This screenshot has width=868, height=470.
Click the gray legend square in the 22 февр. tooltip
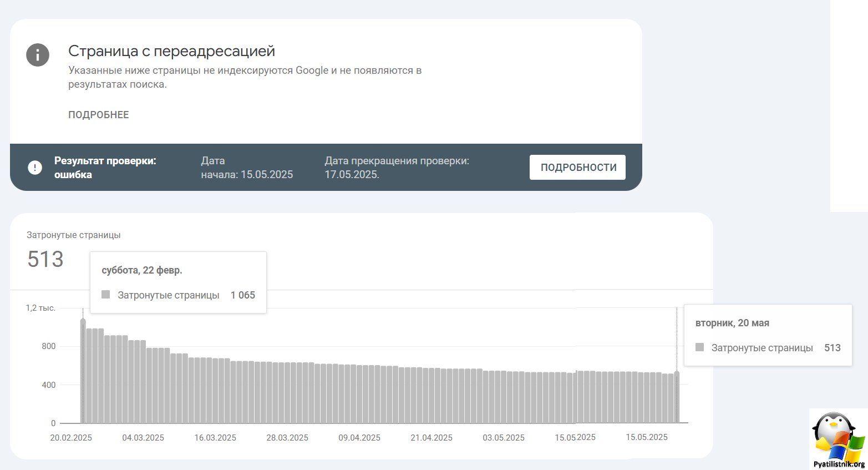coord(106,295)
